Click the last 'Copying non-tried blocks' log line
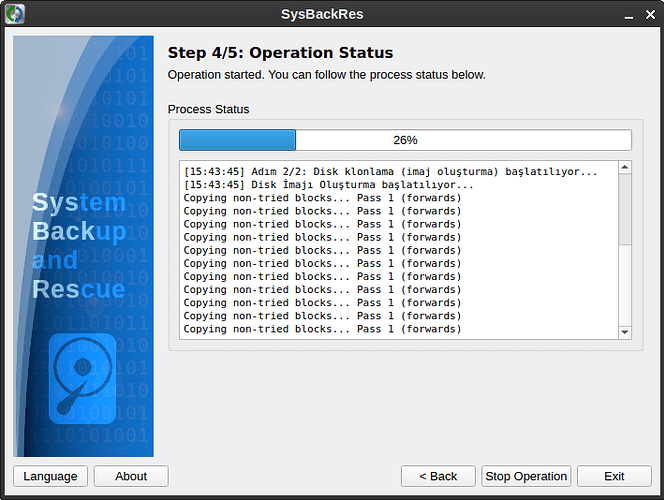 click(323, 329)
